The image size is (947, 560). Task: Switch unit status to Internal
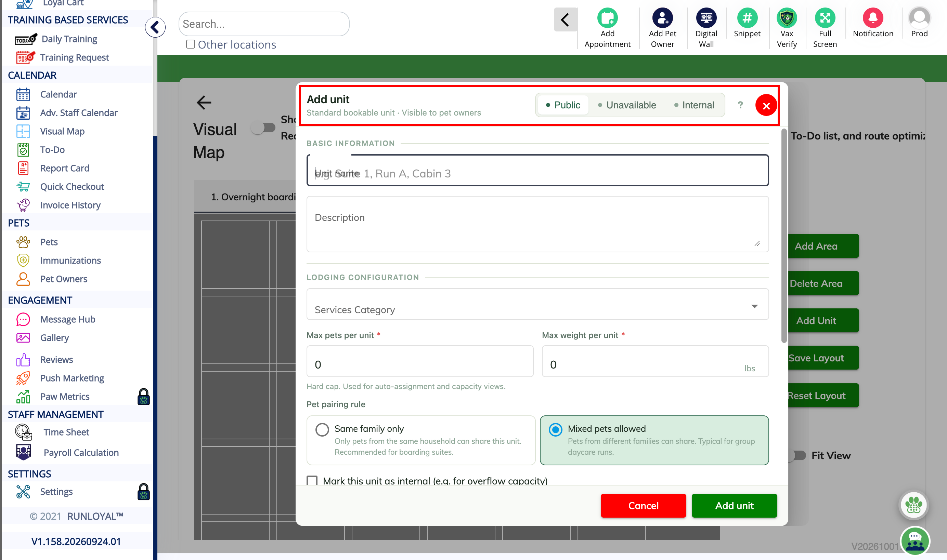click(x=694, y=105)
